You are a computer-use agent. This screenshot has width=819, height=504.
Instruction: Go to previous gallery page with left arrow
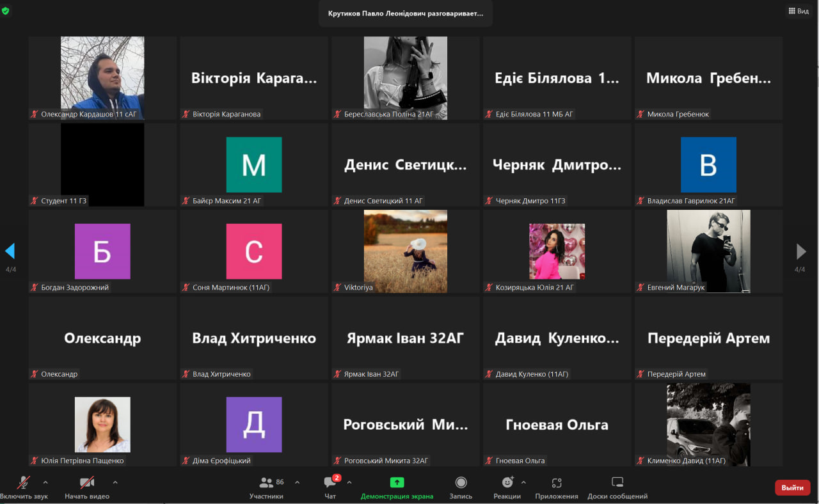pyautogui.click(x=10, y=251)
